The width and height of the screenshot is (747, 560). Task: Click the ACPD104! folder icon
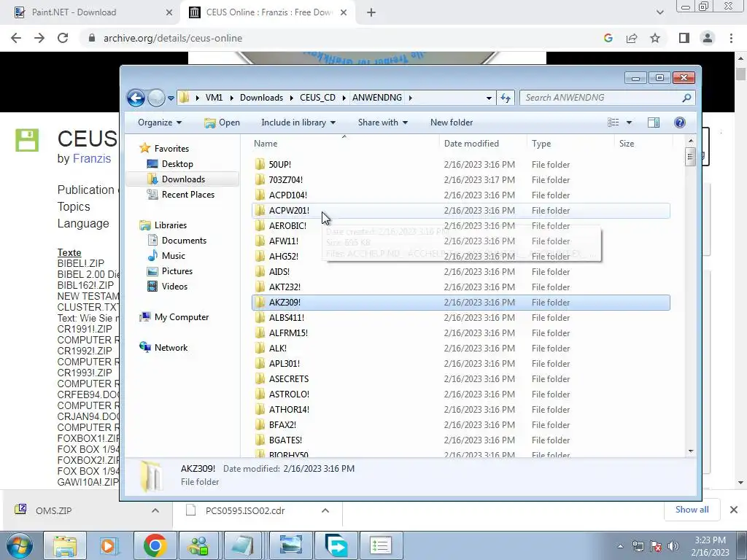(x=260, y=195)
